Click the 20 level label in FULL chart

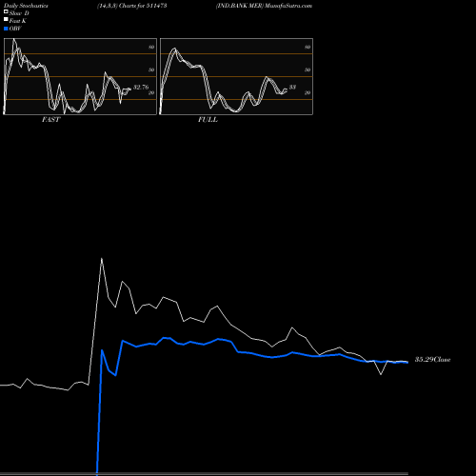(x=307, y=93)
